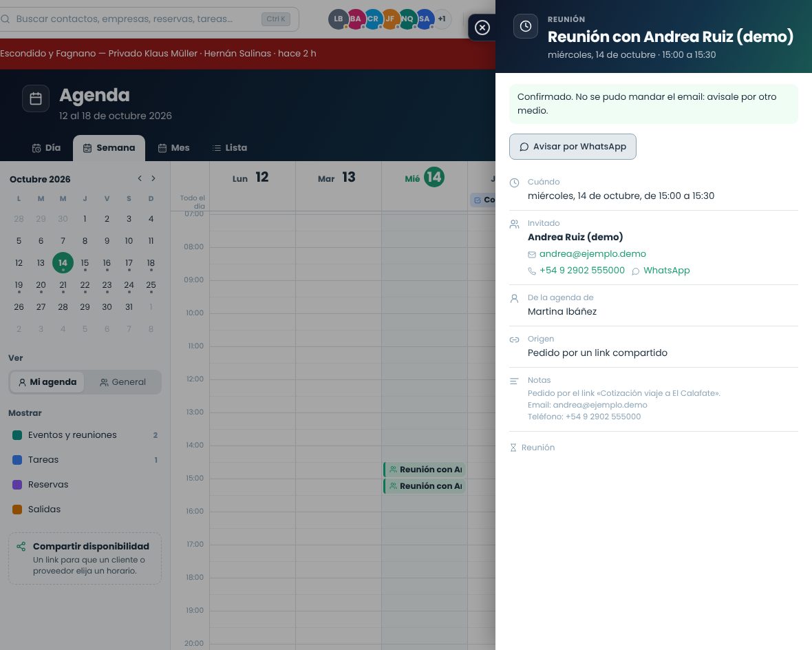Screen dimensions: 812x650
Task: Focus the Buscar contactos search field
Action: pyautogui.click(x=149, y=19)
